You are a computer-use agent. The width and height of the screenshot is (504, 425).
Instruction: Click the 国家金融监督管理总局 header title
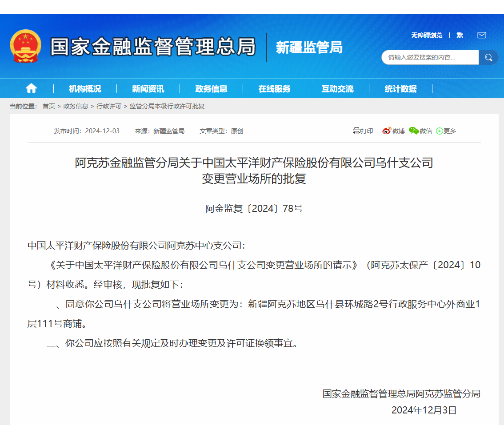pyautogui.click(x=153, y=47)
